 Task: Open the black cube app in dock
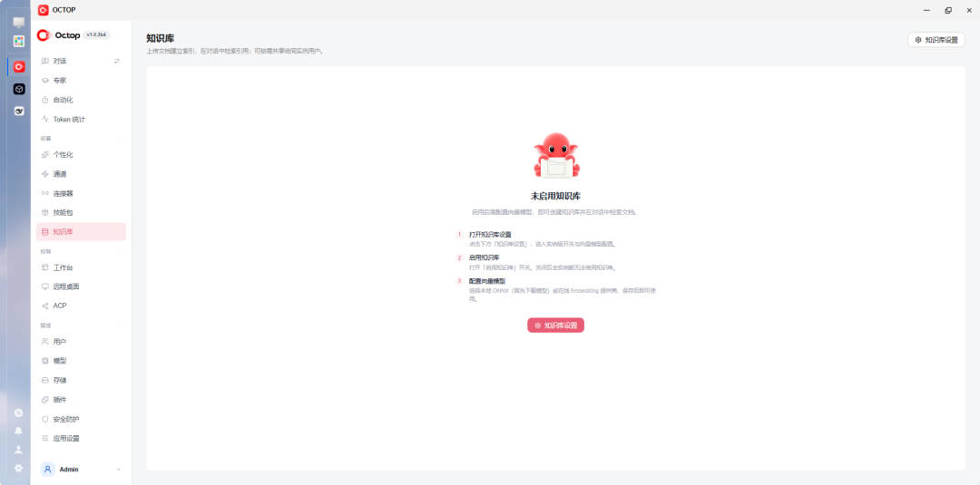(19, 89)
